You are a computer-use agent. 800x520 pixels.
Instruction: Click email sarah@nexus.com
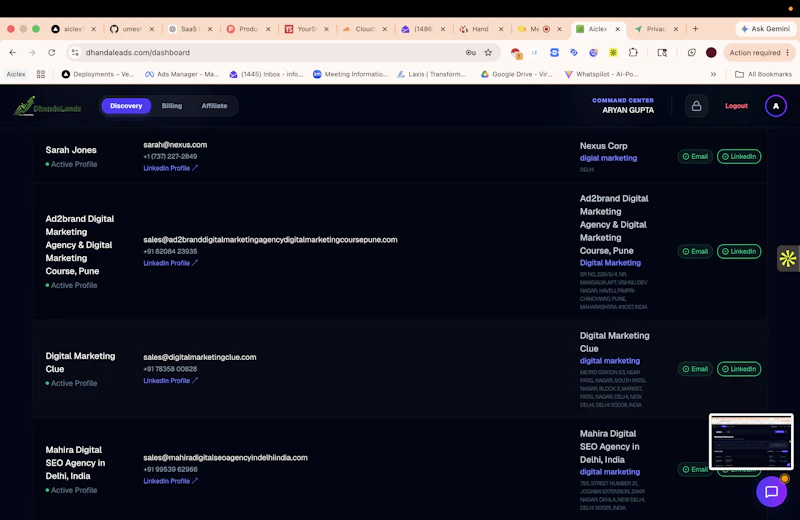pyautogui.click(x=175, y=145)
